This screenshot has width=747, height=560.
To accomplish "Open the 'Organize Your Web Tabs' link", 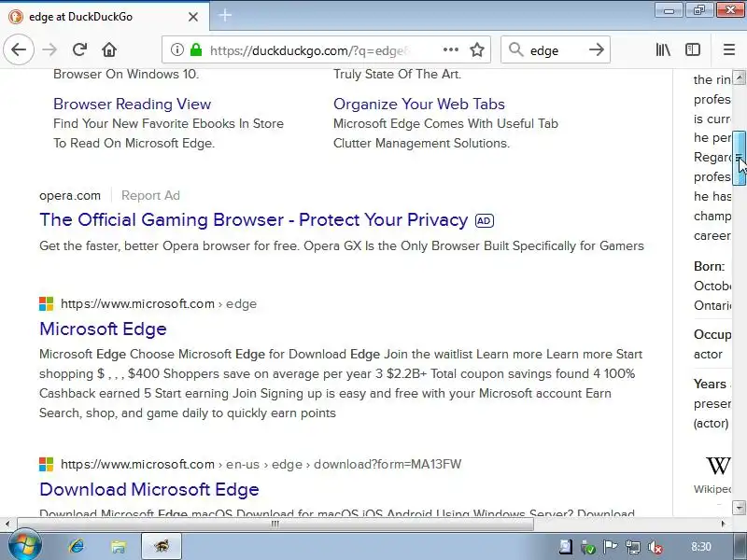I will [418, 104].
